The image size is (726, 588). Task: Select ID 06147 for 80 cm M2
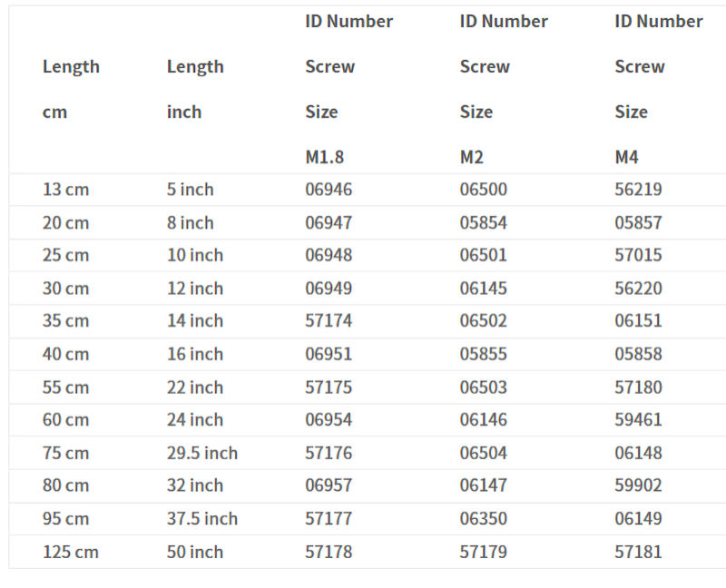pyautogui.click(x=483, y=485)
